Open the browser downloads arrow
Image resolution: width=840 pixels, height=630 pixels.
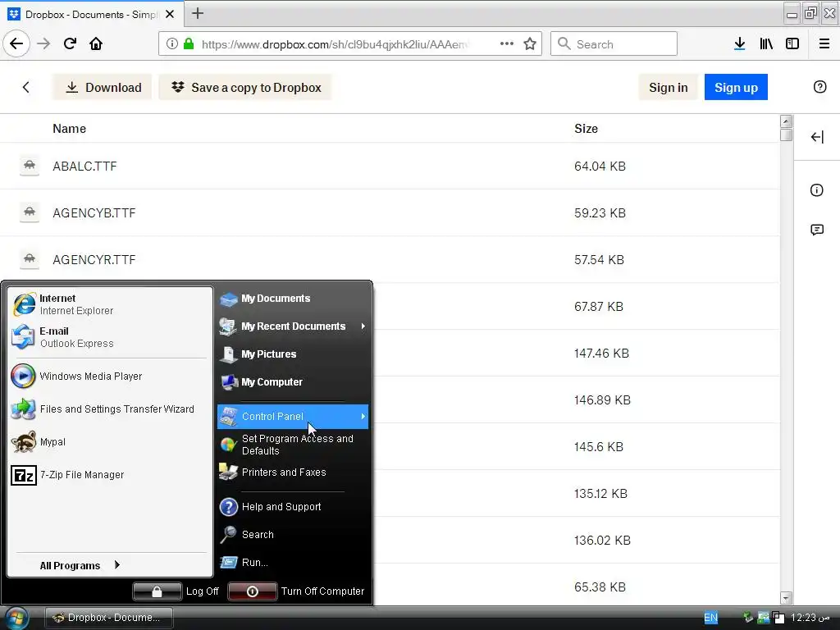(x=739, y=43)
